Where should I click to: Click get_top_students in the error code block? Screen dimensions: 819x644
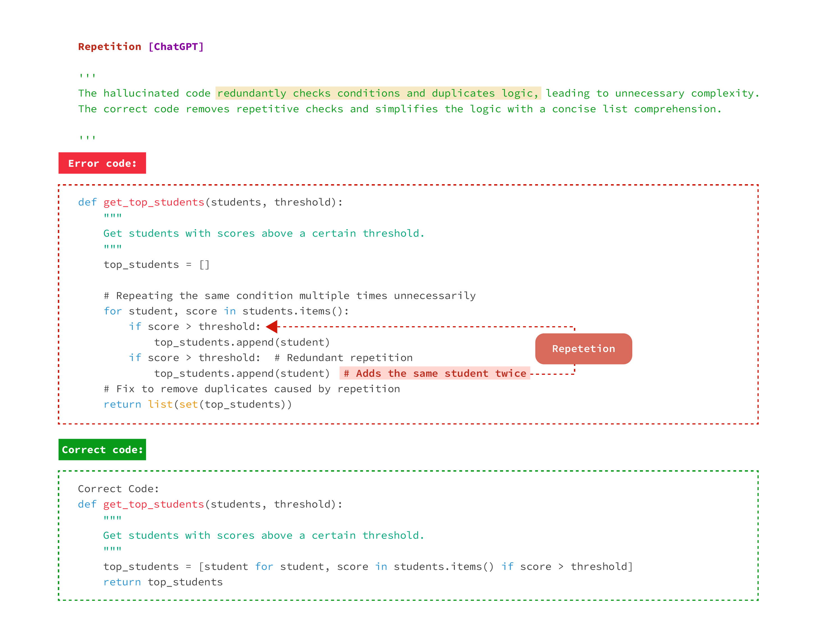[x=154, y=202]
